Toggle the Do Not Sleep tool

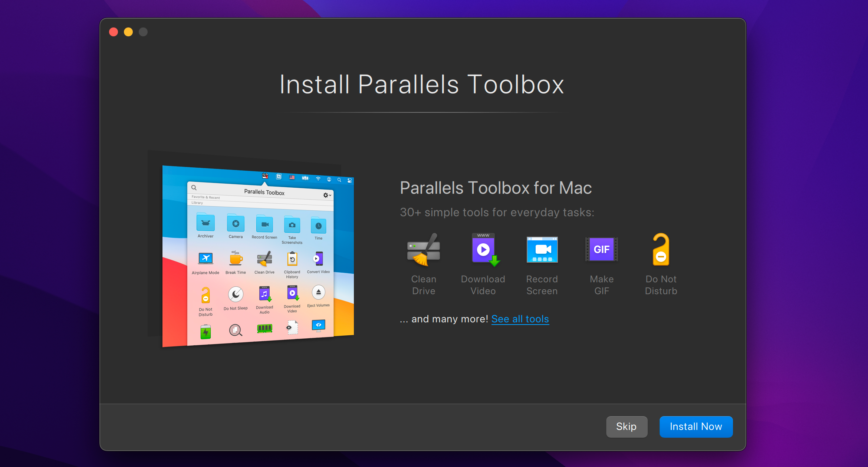[x=234, y=296]
